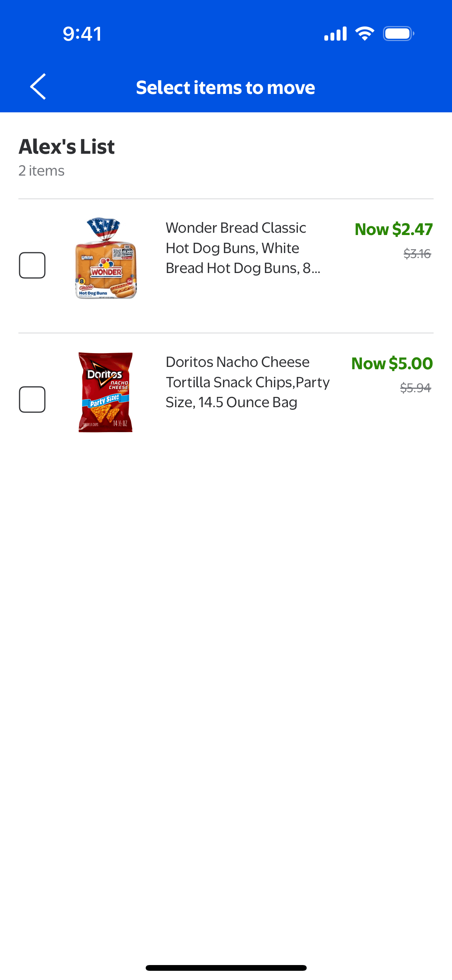
Task: Select the Wonder Bread Hot Dog Buns checkbox
Action: (32, 265)
